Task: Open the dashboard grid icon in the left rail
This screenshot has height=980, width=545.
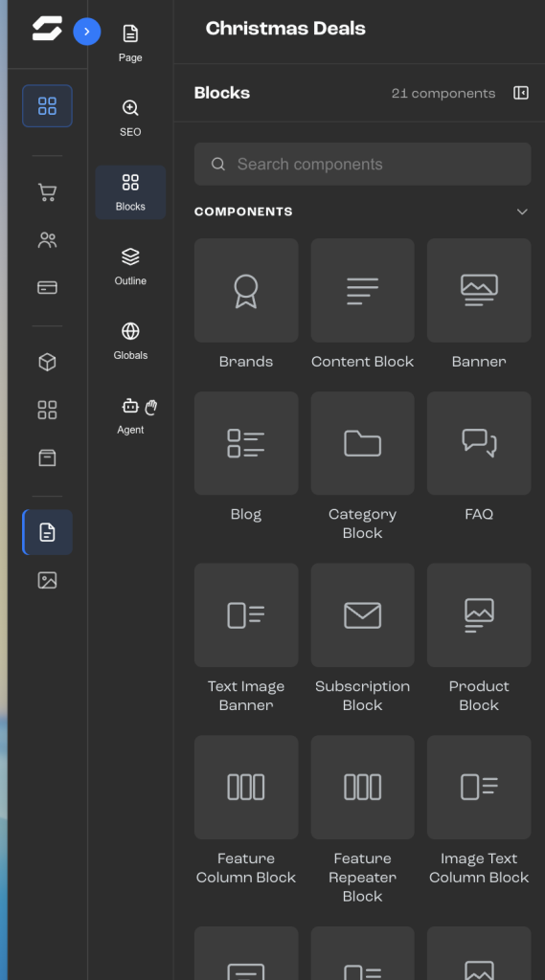Action: [x=48, y=105]
